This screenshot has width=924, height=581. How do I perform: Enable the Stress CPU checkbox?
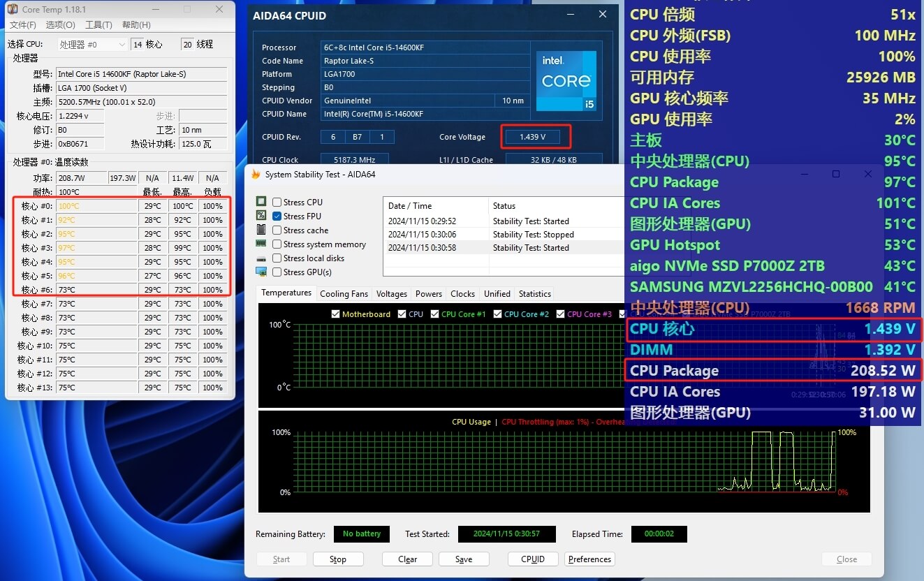(277, 203)
